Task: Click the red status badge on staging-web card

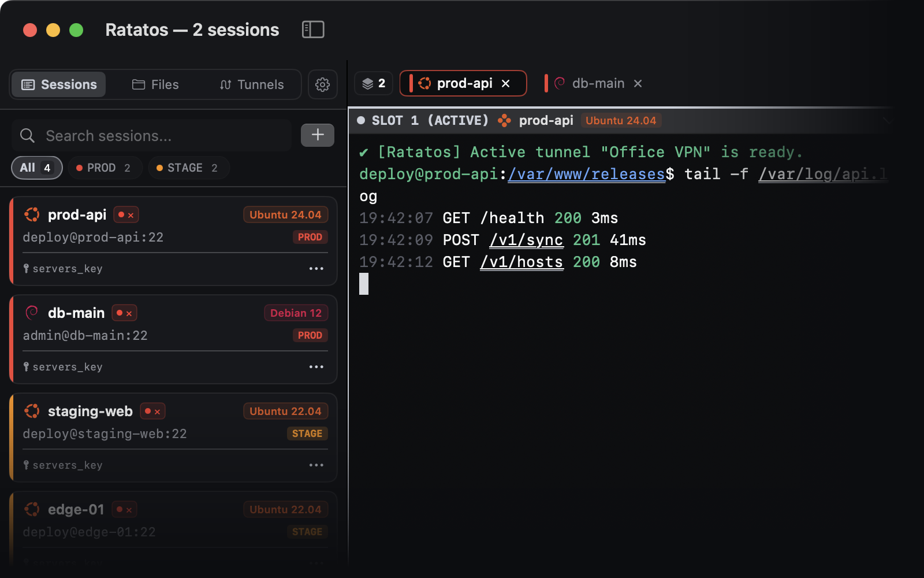Action: 152,412
